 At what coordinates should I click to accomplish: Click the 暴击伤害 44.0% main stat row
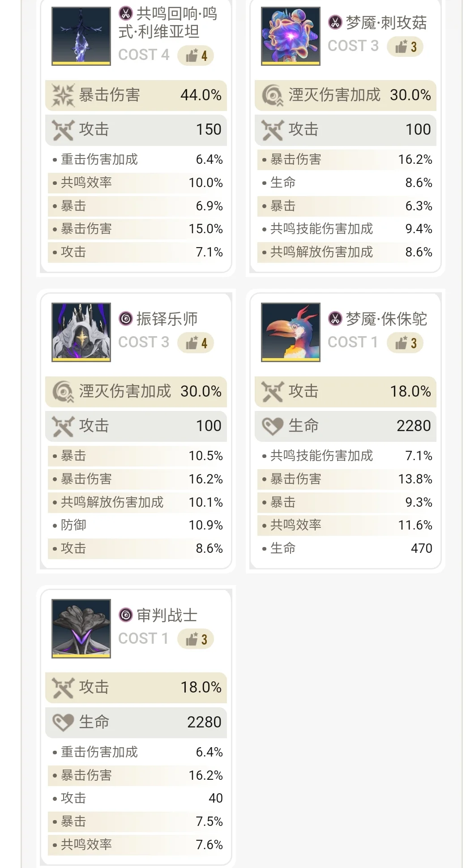click(136, 95)
